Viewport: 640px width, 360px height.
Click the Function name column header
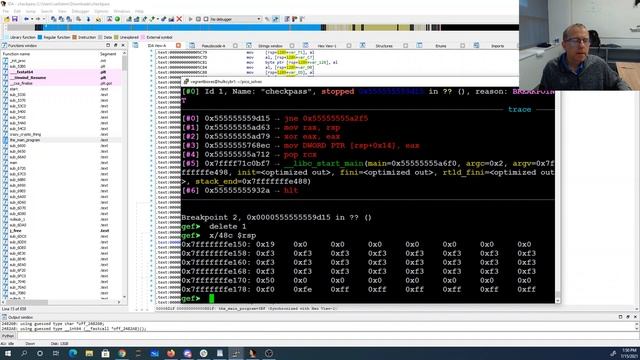[x=16, y=54]
